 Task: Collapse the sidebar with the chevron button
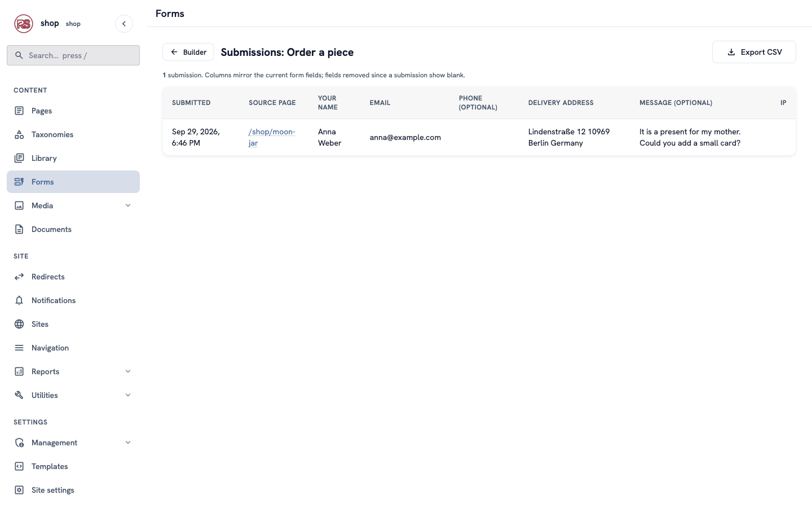[x=124, y=24]
